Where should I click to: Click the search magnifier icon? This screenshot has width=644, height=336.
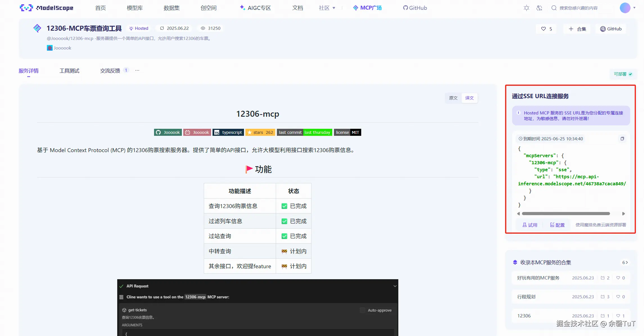click(554, 8)
